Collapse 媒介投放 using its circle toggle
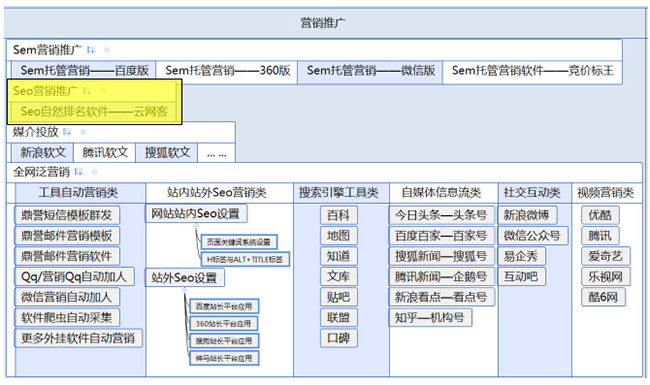The height and width of the screenshot is (385, 650). [x=83, y=132]
